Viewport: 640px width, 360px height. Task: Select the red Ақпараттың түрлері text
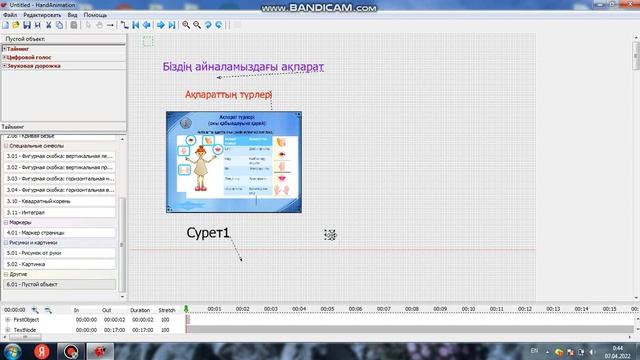[x=229, y=95]
